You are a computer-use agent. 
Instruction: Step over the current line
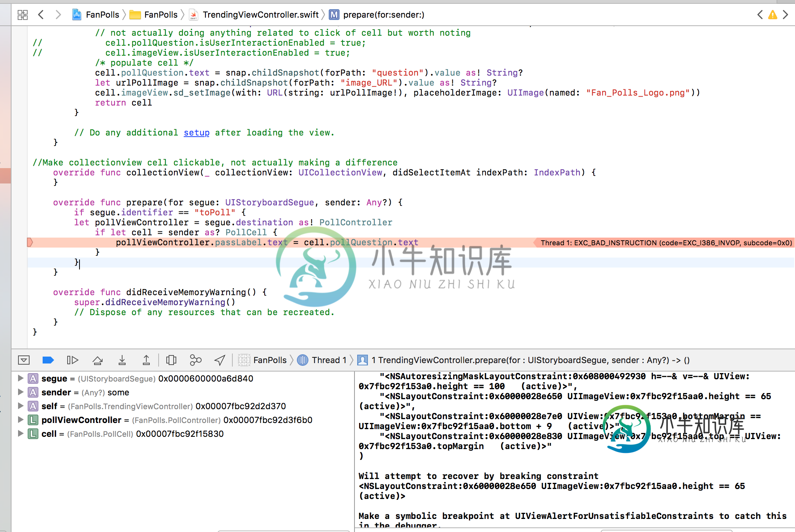tap(98, 360)
